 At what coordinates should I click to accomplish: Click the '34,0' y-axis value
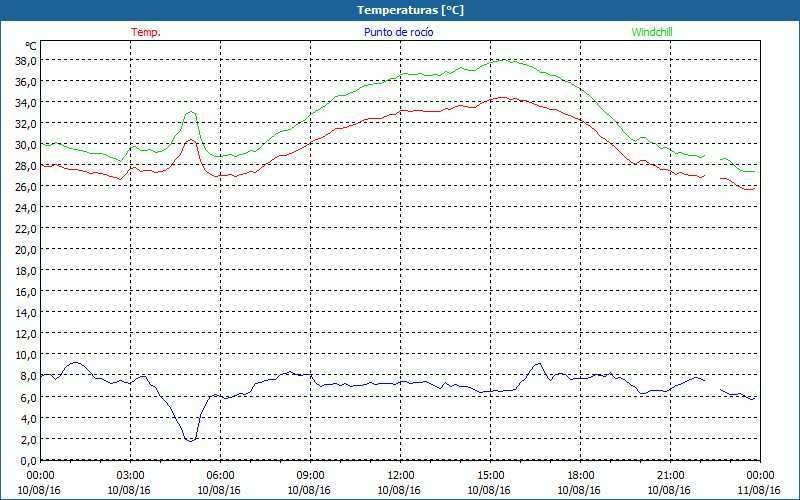(26, 103)
